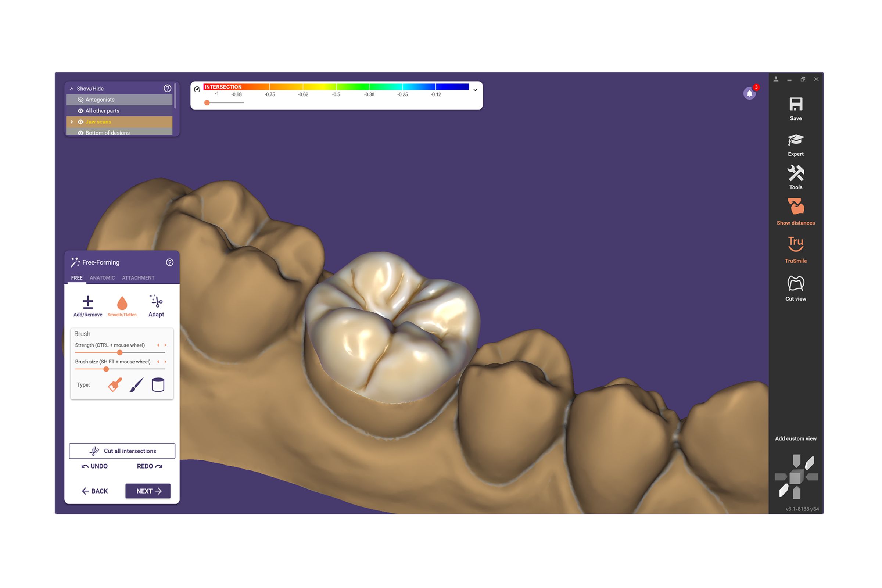Open Expert mode

coord(795,140)
